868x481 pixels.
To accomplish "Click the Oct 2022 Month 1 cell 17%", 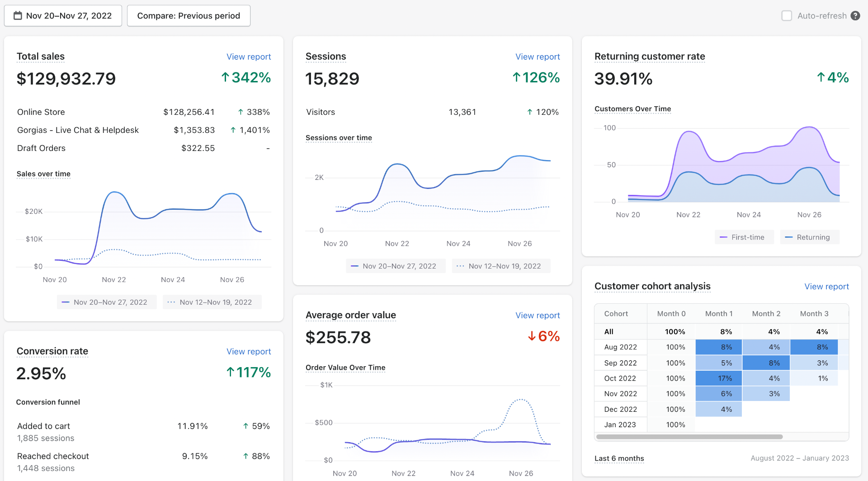I will coord(719,378).
